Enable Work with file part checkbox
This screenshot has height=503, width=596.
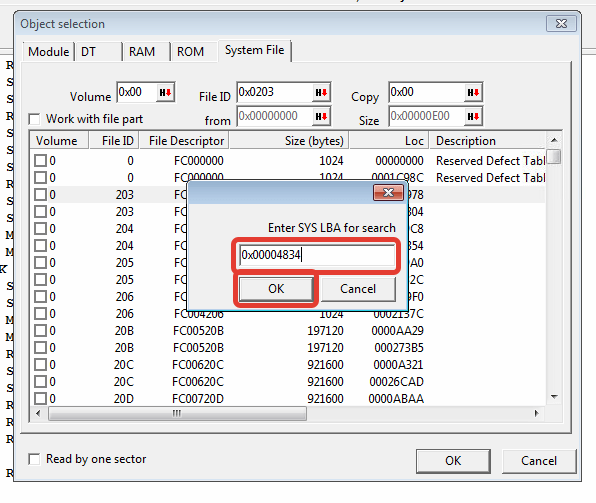coord(34,119)
